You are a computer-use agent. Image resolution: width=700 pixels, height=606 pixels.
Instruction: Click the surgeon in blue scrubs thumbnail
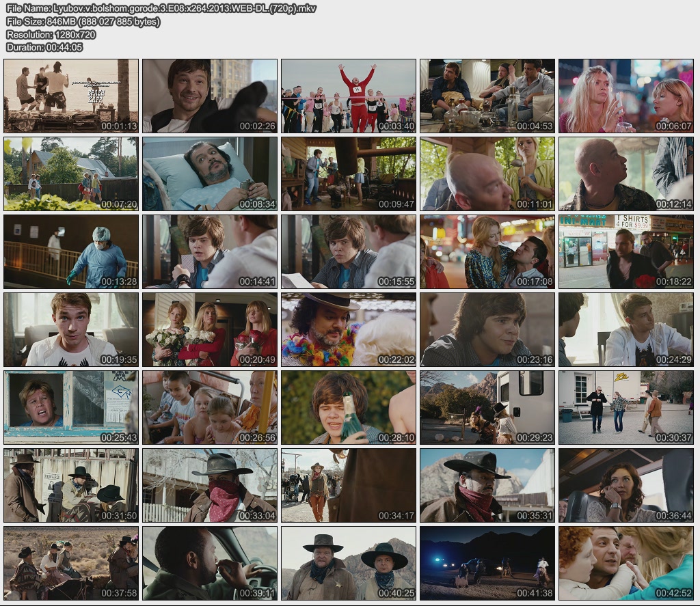71,251
